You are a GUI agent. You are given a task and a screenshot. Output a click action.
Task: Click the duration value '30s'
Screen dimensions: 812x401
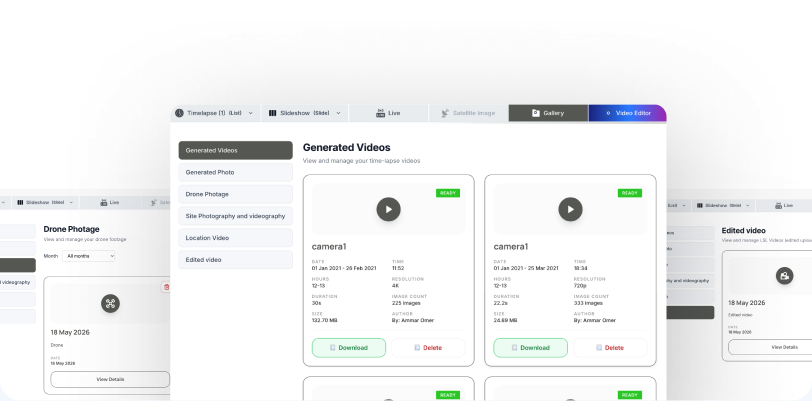point(316,303)
